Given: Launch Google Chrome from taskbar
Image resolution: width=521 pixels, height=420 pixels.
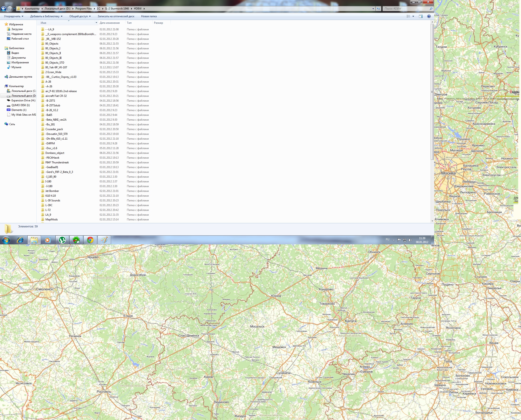Looking at the screenshot, I should 90,240.
